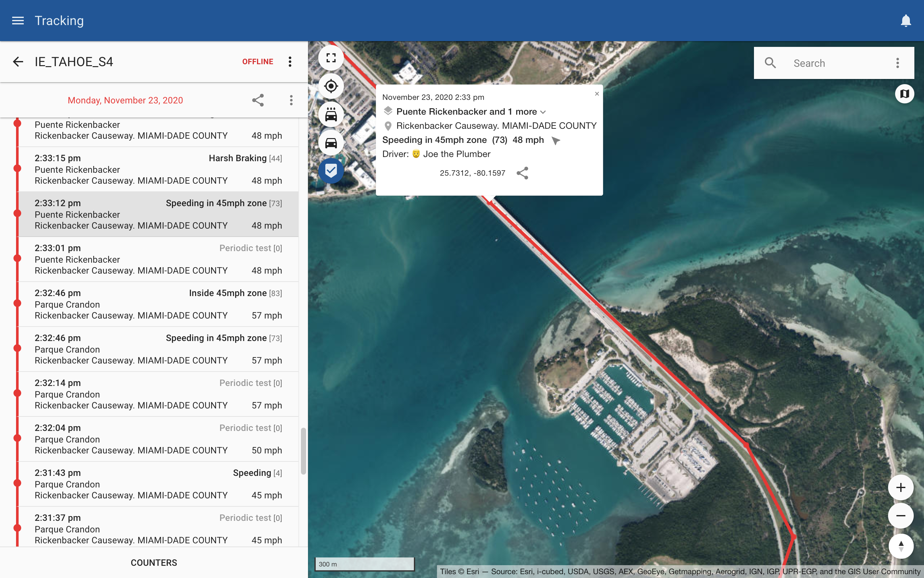Click the layers icon in popup
Screen dimensions: 924x578
pos(388,111)
